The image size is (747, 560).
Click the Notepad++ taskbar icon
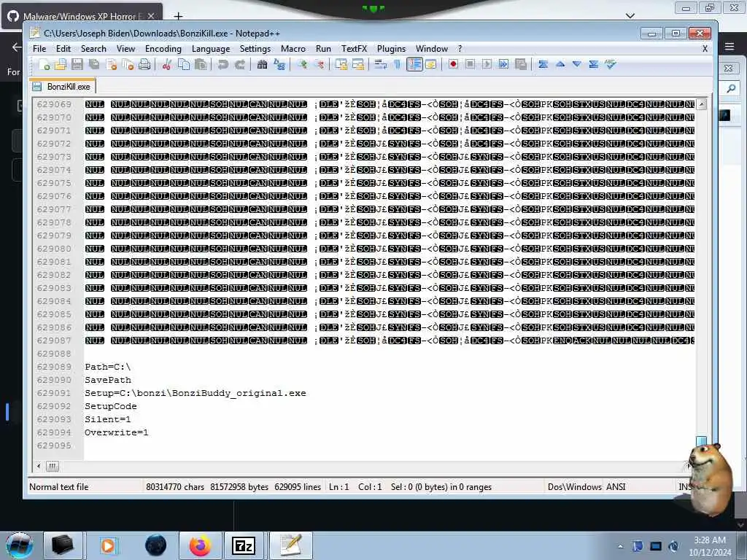(290, 545)
